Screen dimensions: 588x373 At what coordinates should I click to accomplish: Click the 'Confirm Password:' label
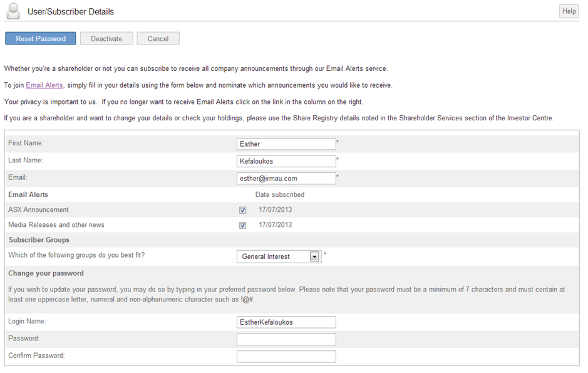[36, 355]
